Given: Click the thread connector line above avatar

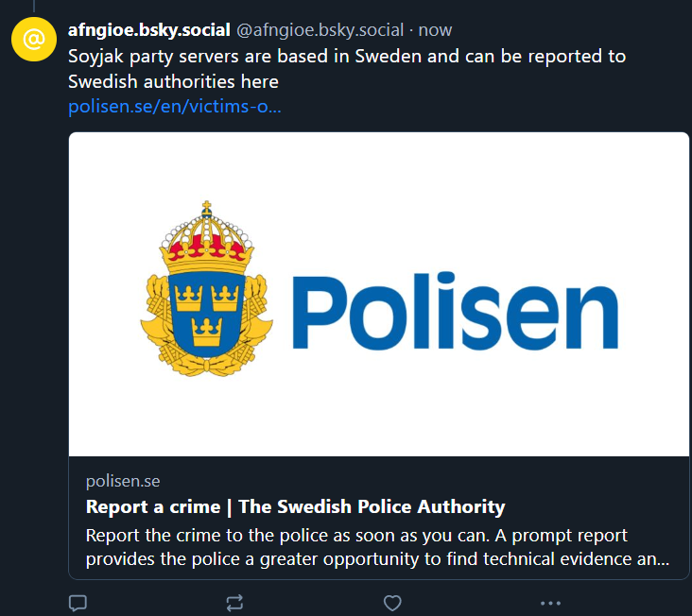Looking at the screenshot, I should (34, 6).
